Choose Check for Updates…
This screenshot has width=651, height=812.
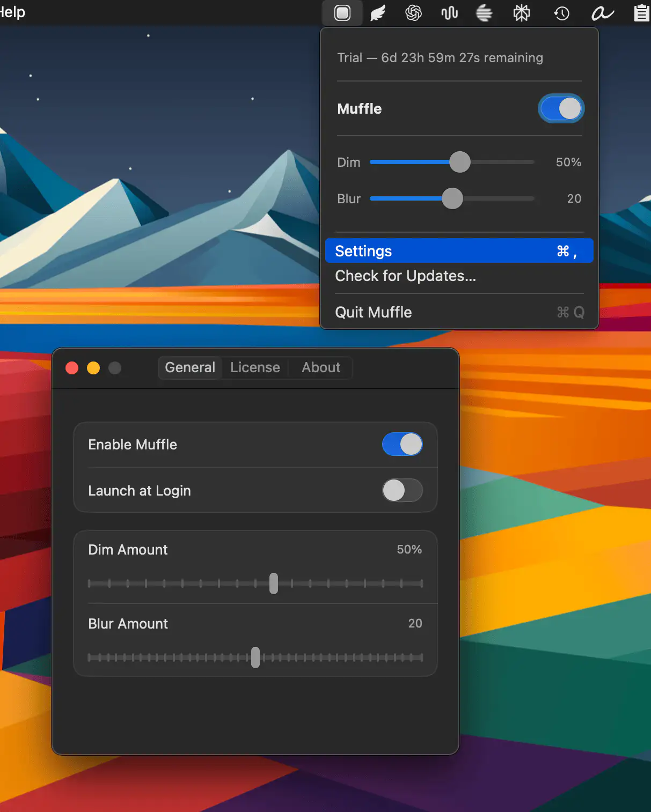click(x=405, y=276)
